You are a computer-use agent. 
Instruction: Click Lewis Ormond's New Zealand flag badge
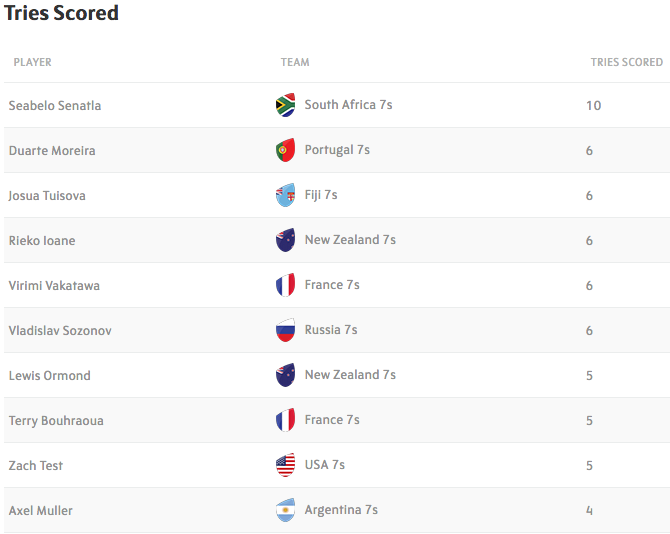tap(285, 375)
